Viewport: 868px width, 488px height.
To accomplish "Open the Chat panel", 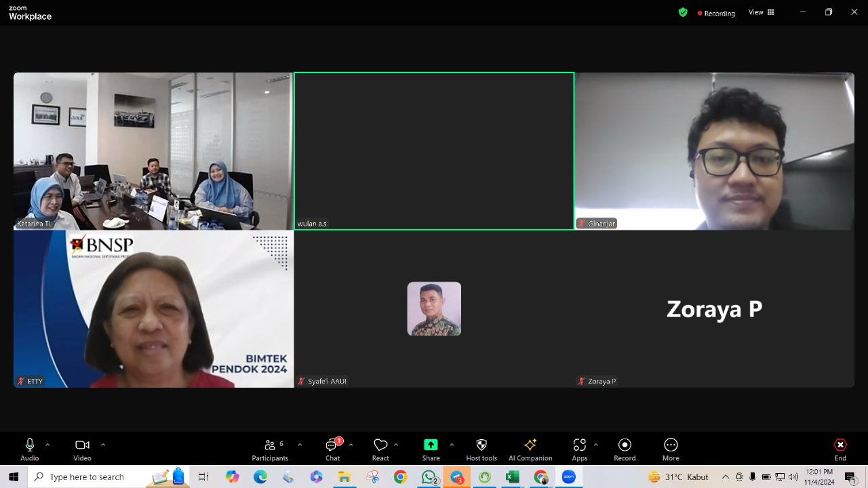I will pos(332,449).
